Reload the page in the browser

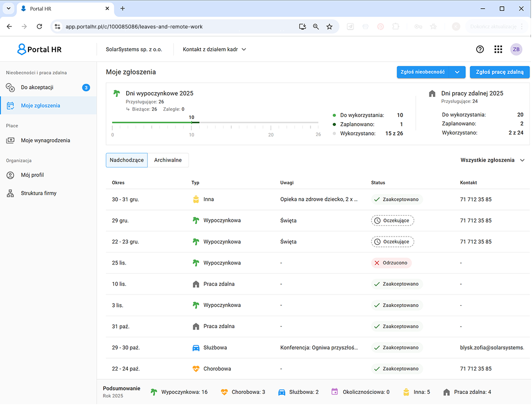(39, 26)
